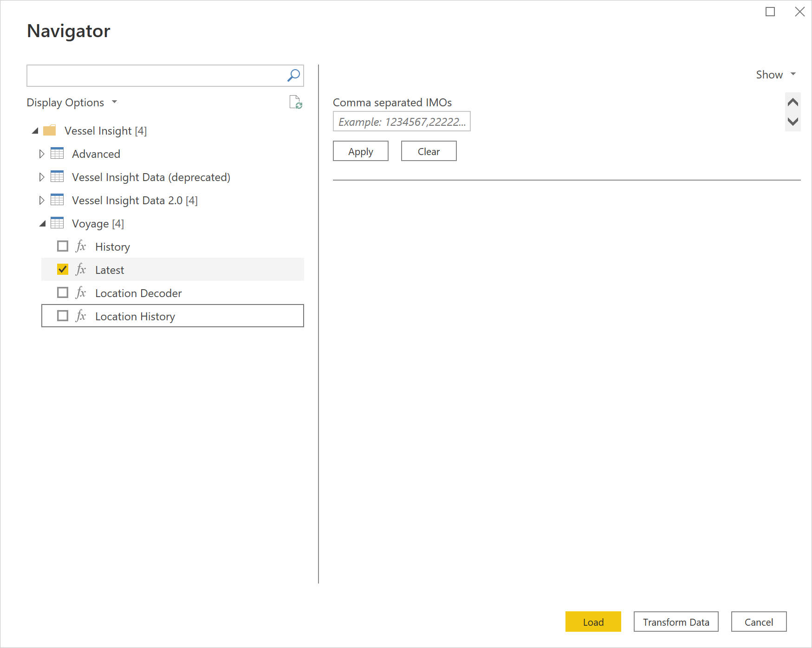This screenshot has height=648, width=812.
Task: Collapse the Voyage node
Action: point(43,224)
